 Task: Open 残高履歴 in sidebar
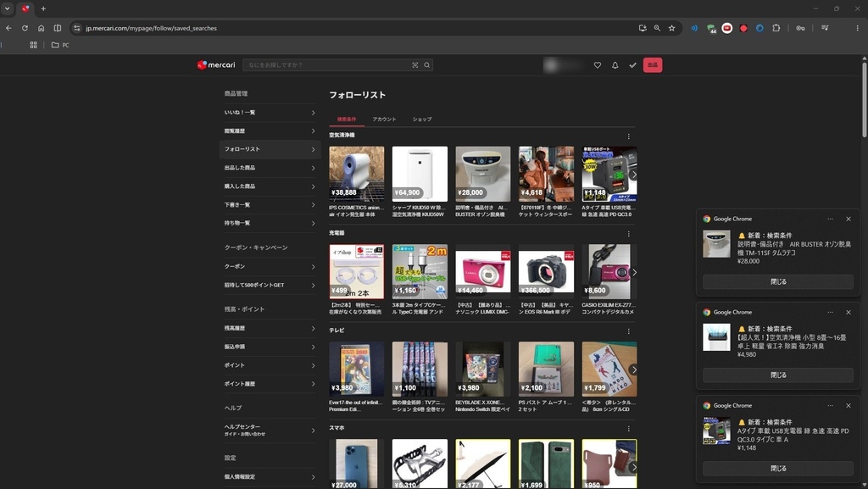270,328
